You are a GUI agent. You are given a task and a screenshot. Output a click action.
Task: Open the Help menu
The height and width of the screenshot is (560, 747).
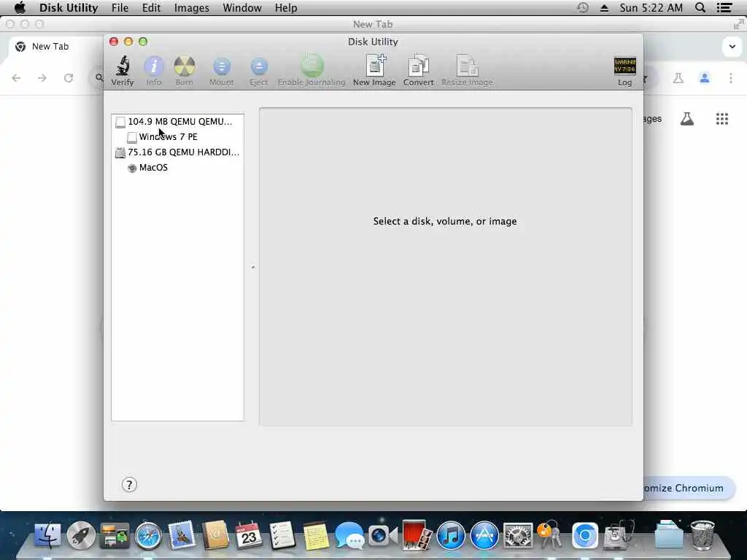[286, 7]
